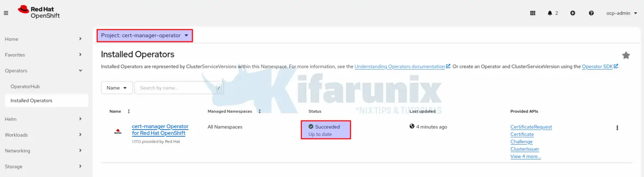Select Installed Operators in sidebar
644x177 pixels.
click(x=31, y=101)
